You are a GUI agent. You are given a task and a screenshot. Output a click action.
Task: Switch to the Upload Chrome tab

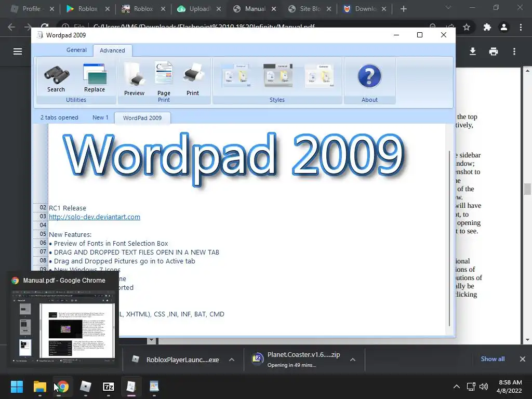pos(199,9)
